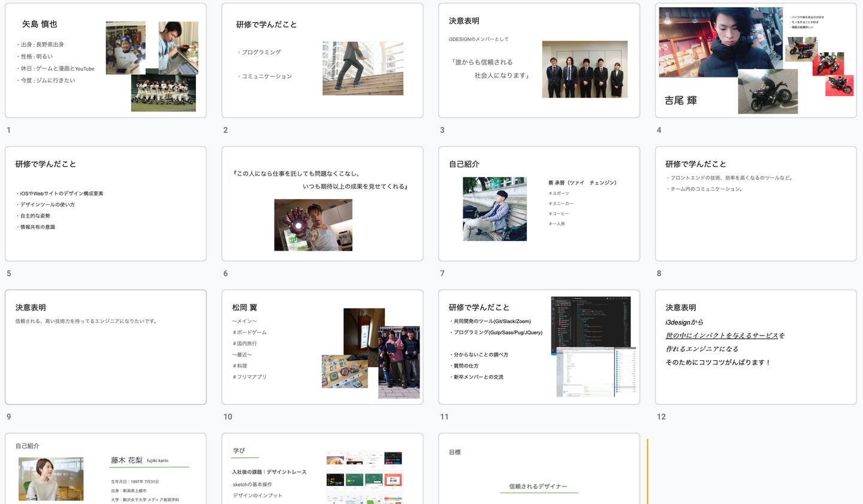Click the '・コミュニケーション' bullet on slide 2
Screen dimensions: 863x504
point(264,76)
